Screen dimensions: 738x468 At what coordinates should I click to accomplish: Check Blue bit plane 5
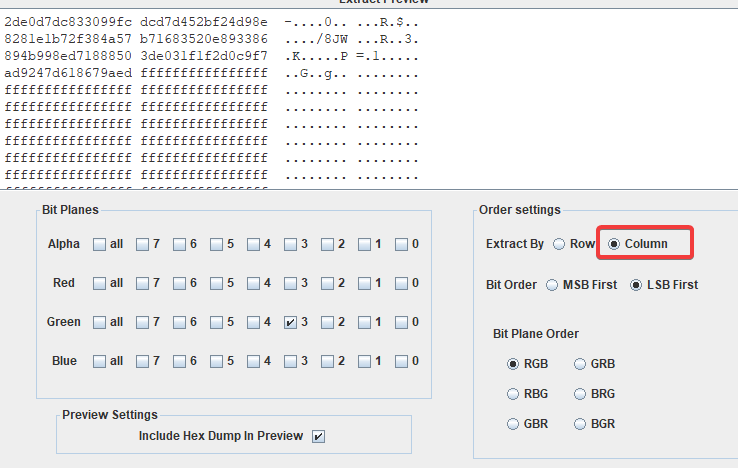click(216, 361)
